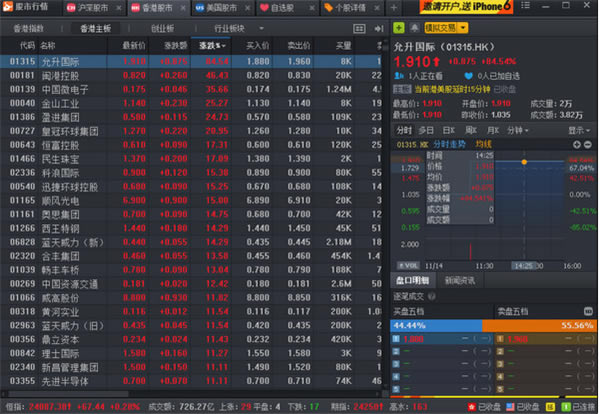The width and height of the screenshot is (600, 414).
Task: Click the US market status flag icon
Action: click(510, 407)
